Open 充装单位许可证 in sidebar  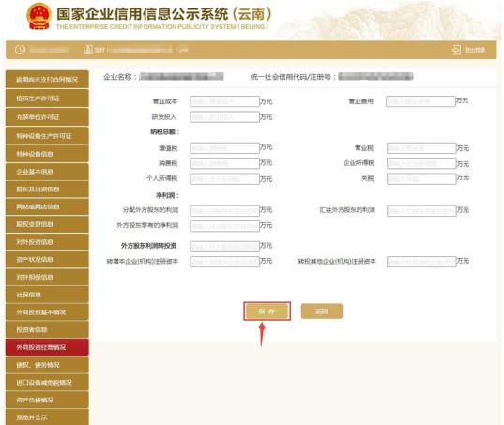(x=47, y=117)
